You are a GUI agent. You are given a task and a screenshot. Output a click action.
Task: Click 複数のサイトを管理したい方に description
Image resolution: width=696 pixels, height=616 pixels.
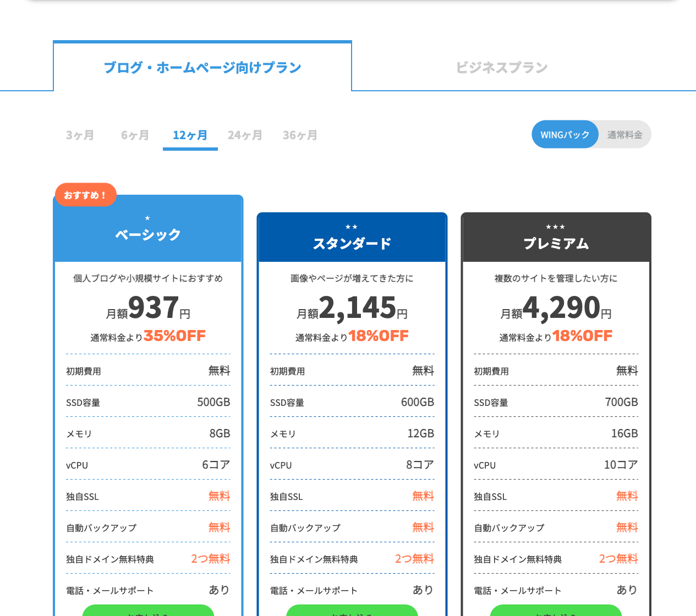click(556, 278)
